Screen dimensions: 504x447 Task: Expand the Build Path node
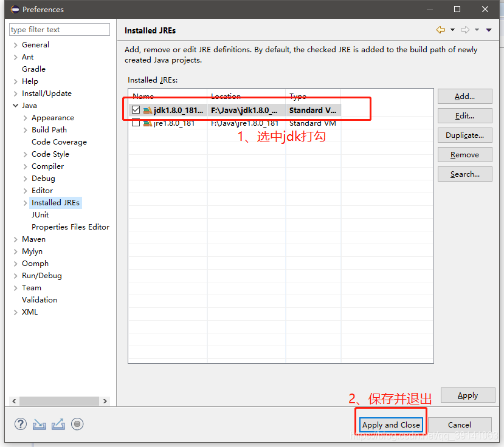coord(25,130)
